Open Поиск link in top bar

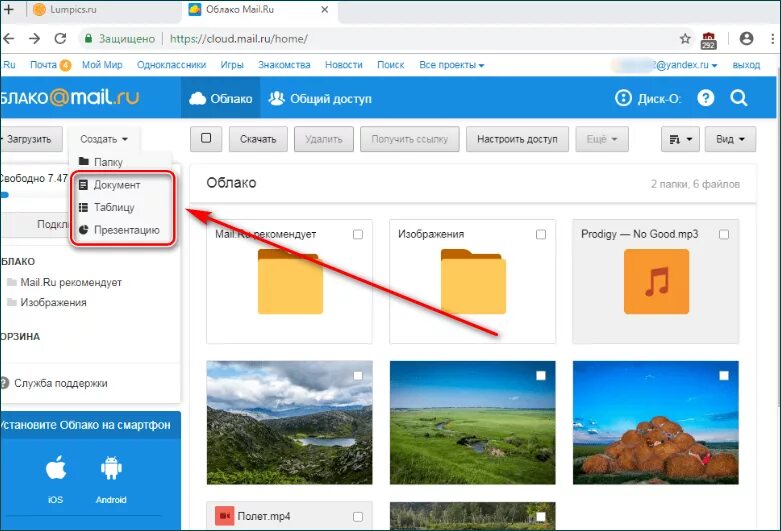point(390,65)
